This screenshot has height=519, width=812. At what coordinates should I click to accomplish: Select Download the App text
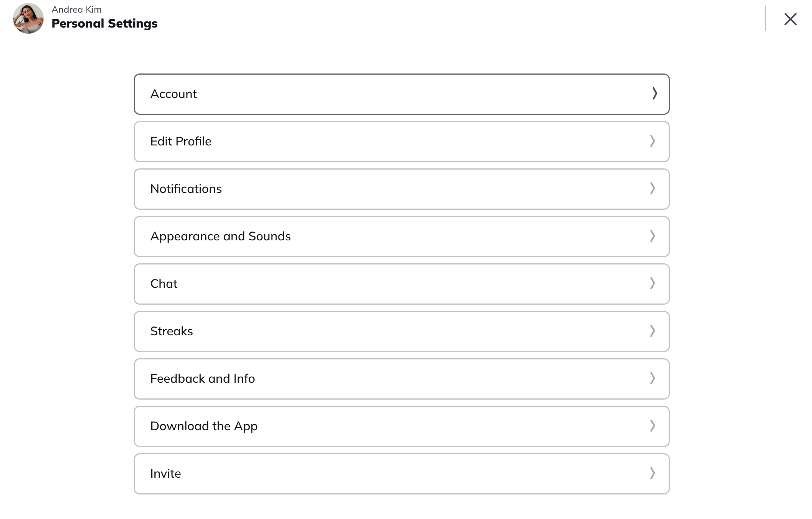click(204, 426)
